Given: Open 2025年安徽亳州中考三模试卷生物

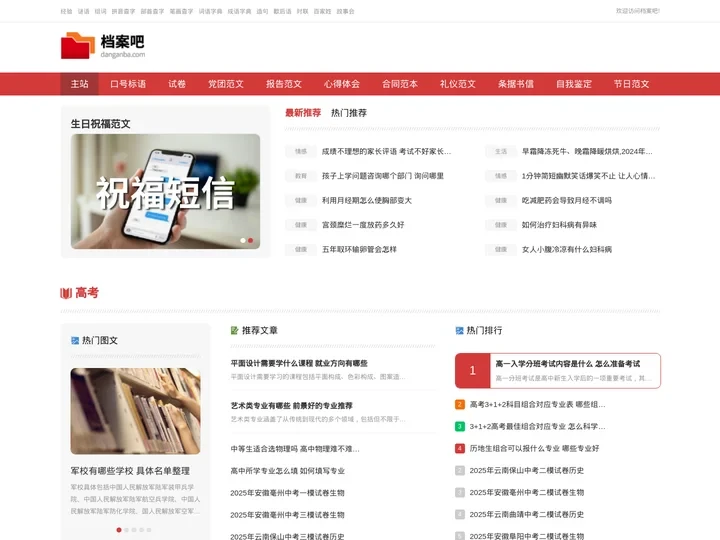Looking at the screenshot, I should click(x=287, y=515).
